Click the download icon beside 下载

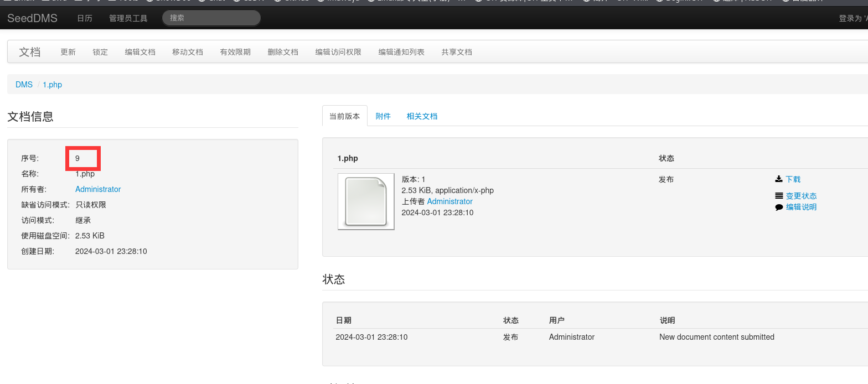click(x=779, y=179)
